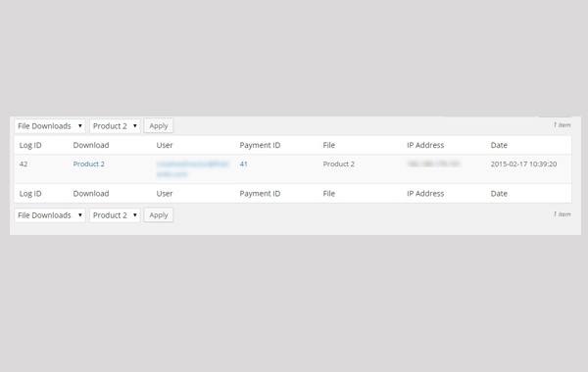Click the bottom Apply button
Image resolution: width=588 pixels, height=372 pixels.
(158, 215)
